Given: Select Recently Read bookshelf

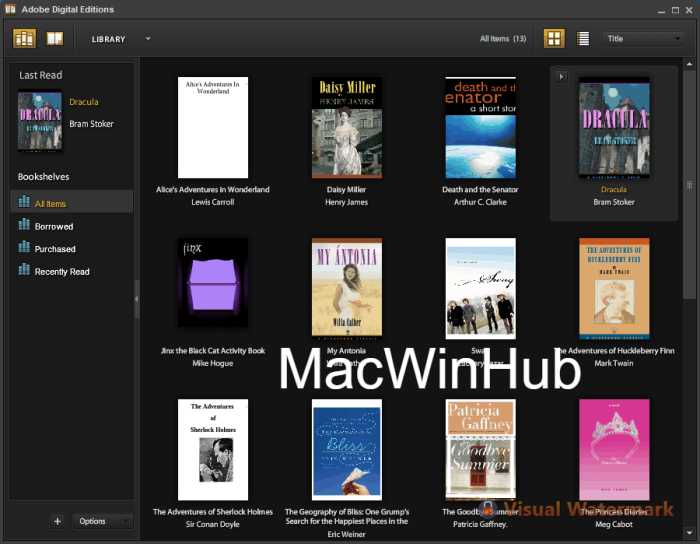Looking at the screenshot, I should click(x=71, y=271).
